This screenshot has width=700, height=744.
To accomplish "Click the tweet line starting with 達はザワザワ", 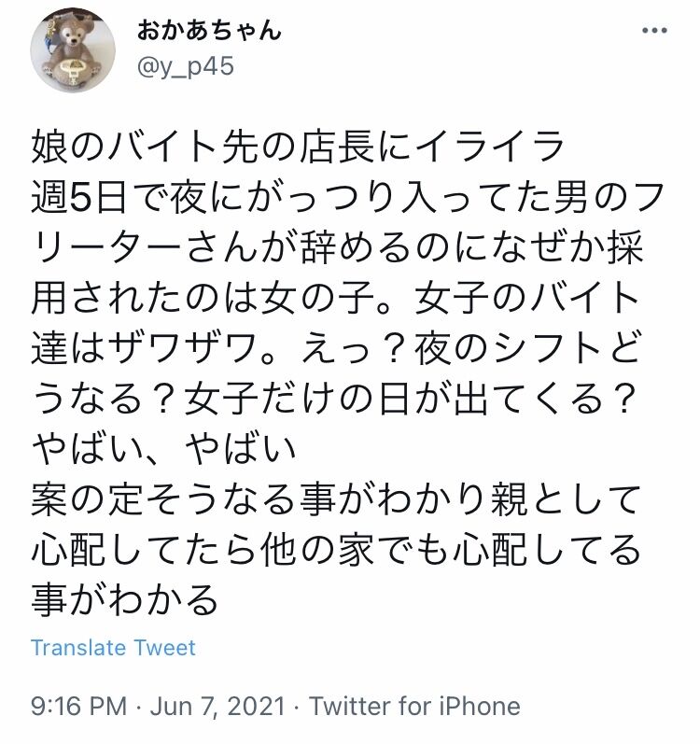I will (x=336, y=350).
